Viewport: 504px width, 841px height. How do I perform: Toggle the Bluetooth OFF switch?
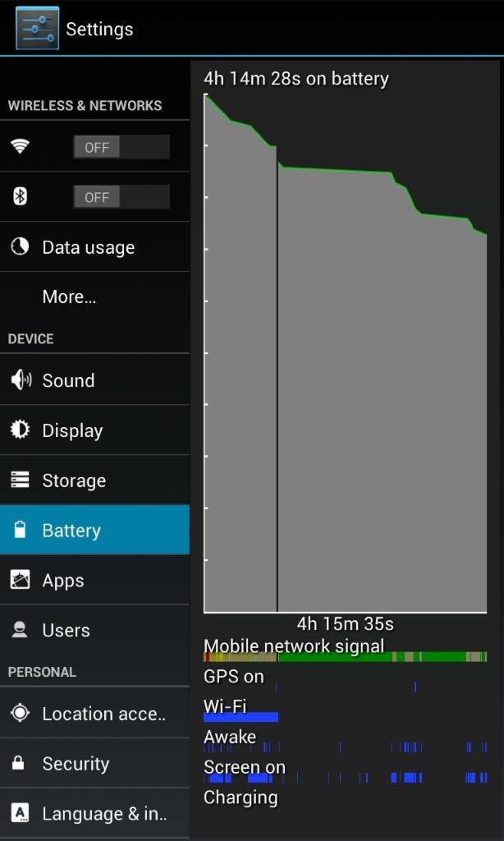coord(121,197)
